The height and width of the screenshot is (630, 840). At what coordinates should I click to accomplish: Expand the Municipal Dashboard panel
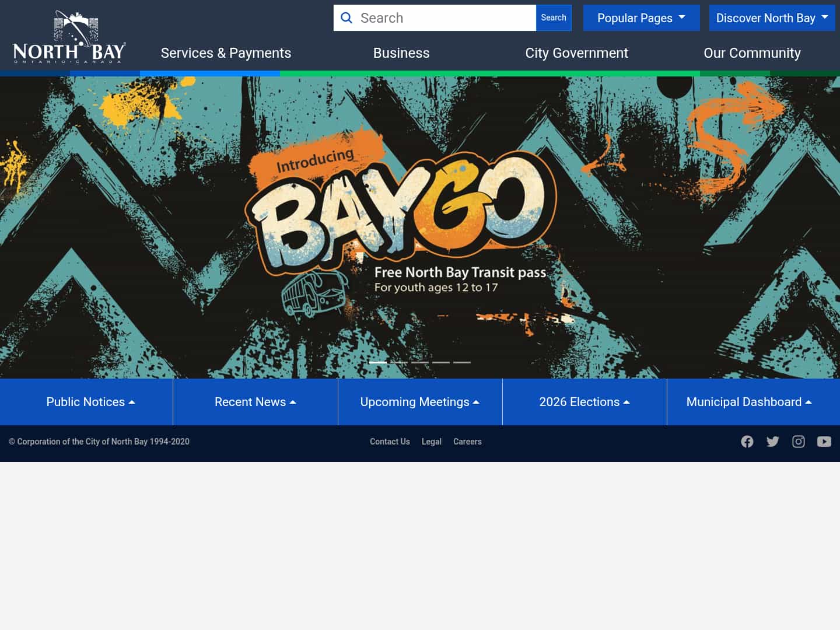click(754, 402)
